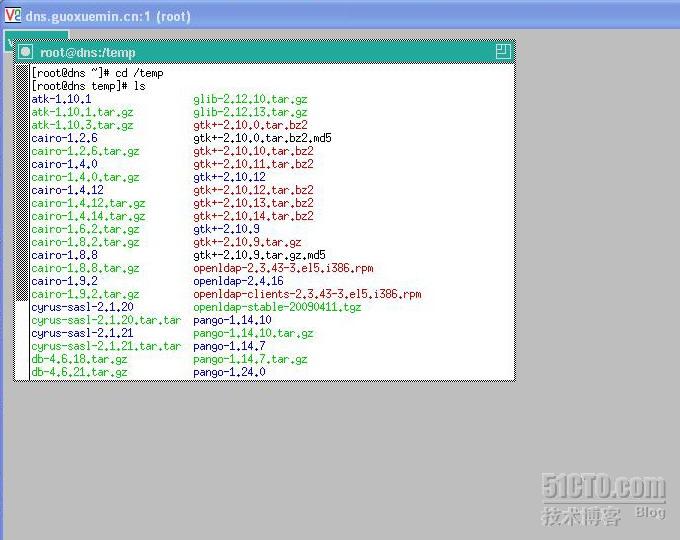The height and width of the screenshot is (540, 680).
Task: Select file gtk+-2.10.9.tar.gz
Action: pyautogui.click(x=247, y=242)
